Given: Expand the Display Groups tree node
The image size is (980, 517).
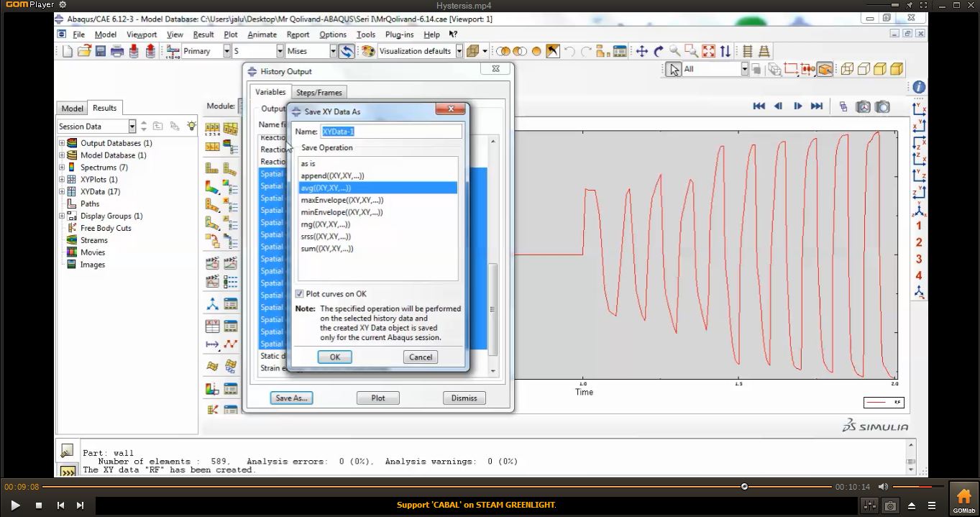Looking at the screenshot, I should 62,216.
